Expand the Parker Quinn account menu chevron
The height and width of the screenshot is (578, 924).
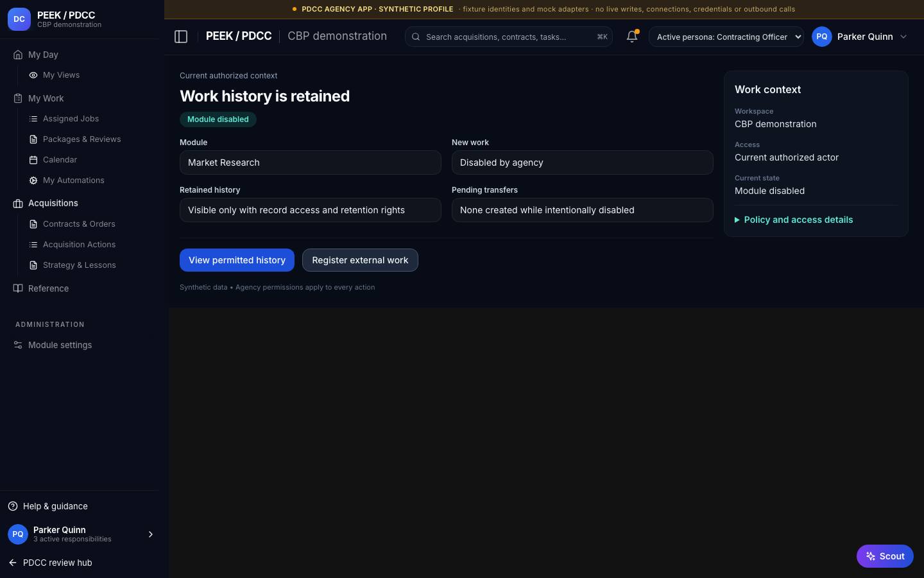tap(903, 37)
